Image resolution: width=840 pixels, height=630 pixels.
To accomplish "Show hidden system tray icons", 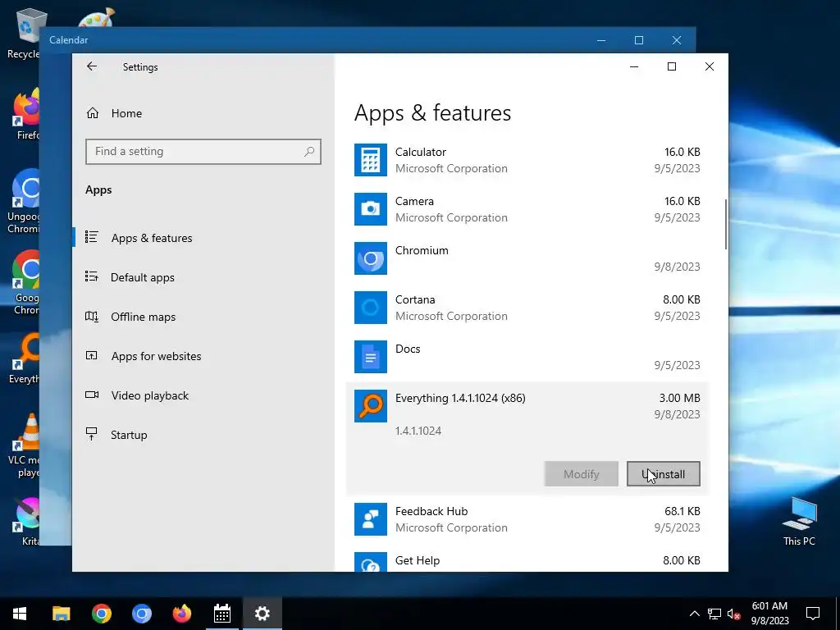I will pyautogui.click(x=694, y=614).
